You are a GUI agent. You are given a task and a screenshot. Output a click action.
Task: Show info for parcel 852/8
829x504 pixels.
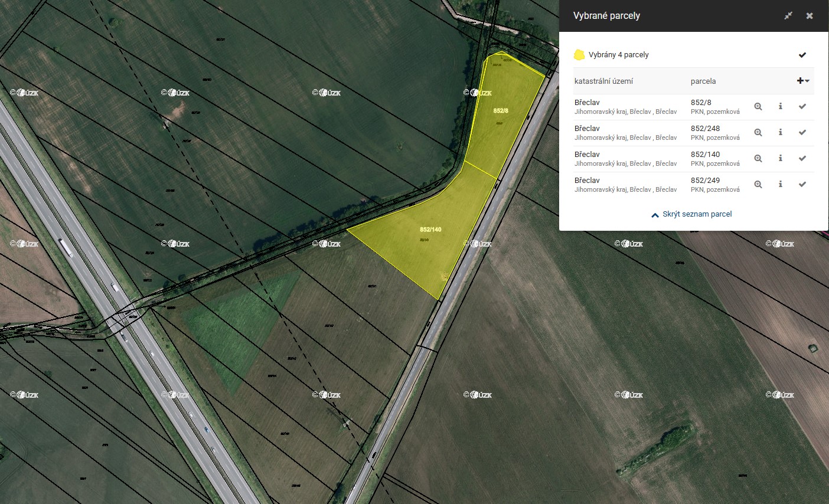tap(780, 107)
